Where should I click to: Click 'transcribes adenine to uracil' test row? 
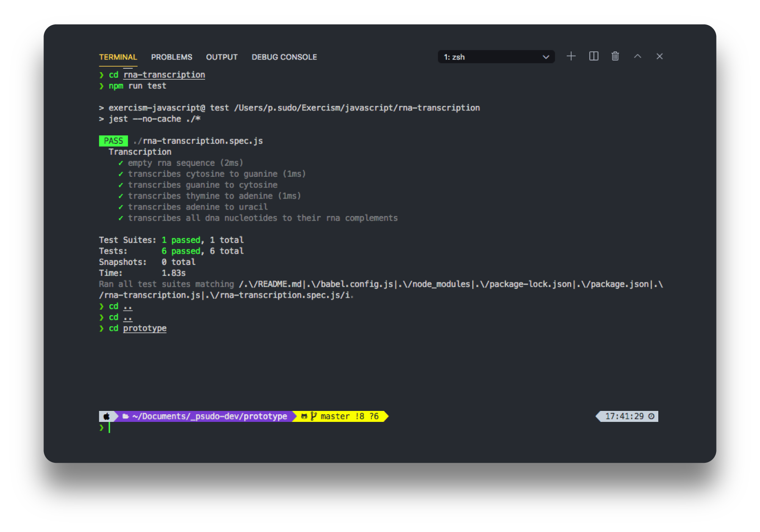192,207
